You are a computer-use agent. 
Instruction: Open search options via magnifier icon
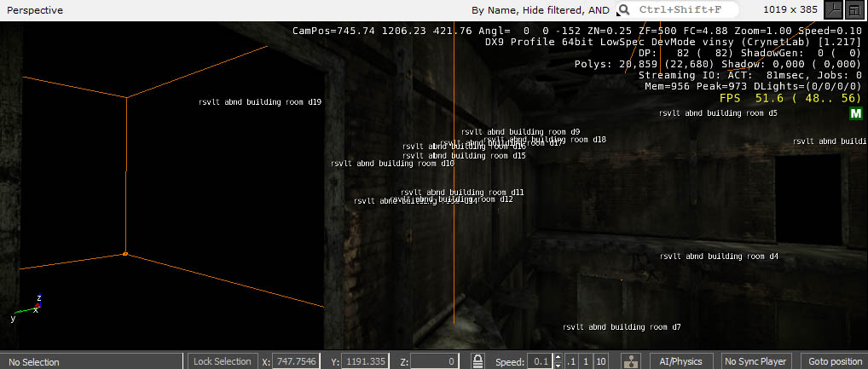pyautogui.click(x=624, y=9)
